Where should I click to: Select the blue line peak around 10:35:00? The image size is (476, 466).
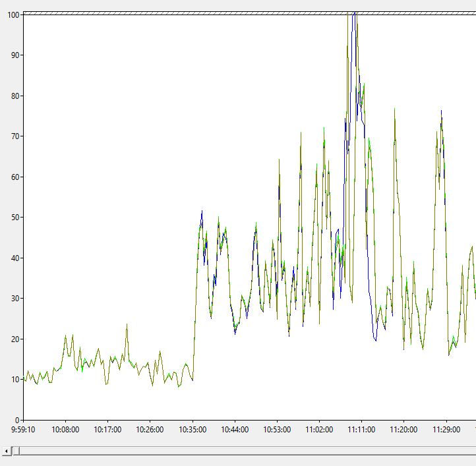[202, 212]
